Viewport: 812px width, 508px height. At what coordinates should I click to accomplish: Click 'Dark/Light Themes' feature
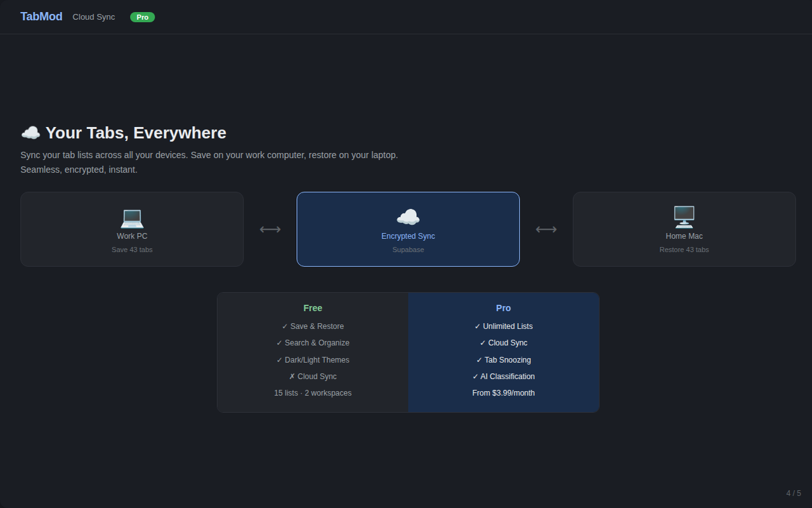coord(313,360)
